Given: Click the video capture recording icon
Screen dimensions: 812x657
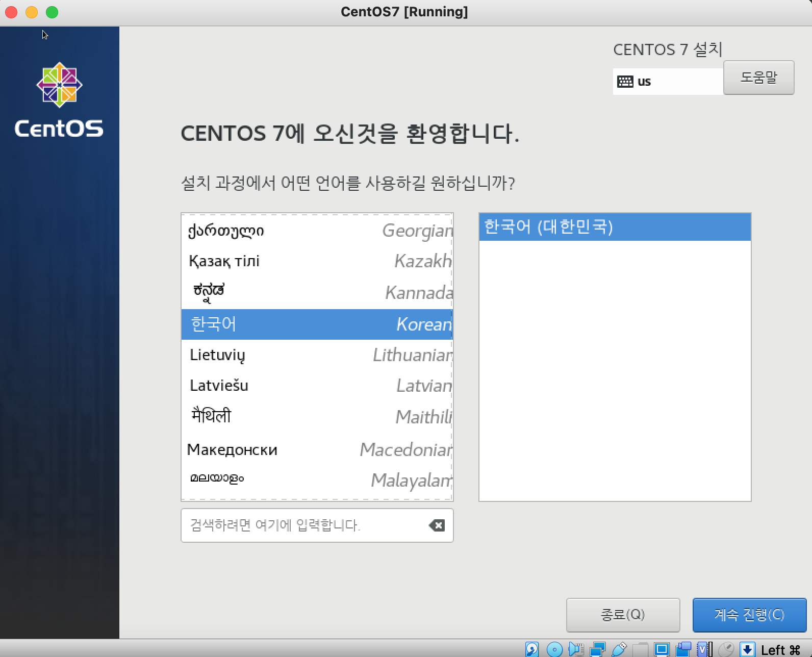Looking at the screenshot, I should tap(683, 649).
